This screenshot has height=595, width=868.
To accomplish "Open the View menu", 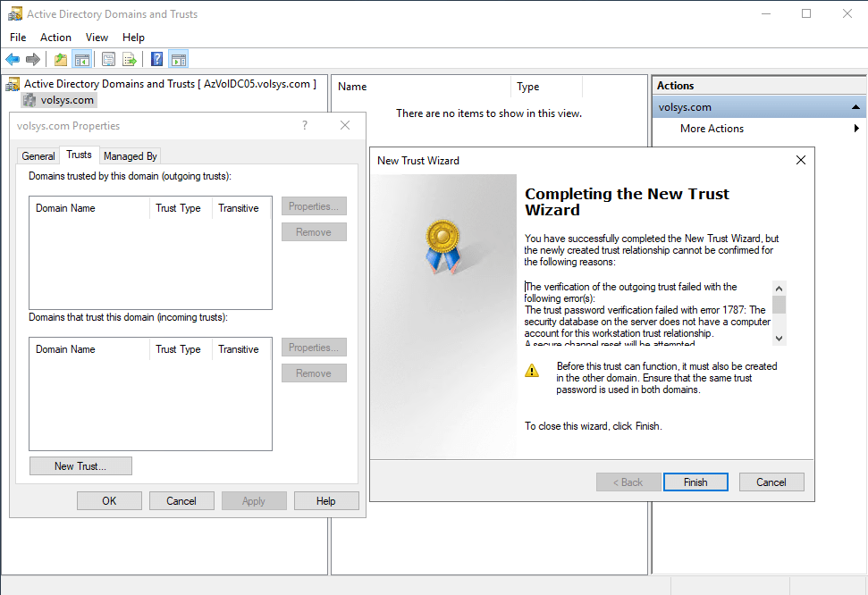I will click(x=97, y=38).
